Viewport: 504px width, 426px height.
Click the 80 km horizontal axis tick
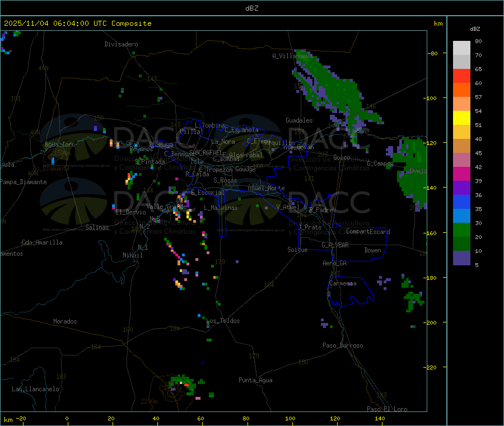click(x=246, y=418)
